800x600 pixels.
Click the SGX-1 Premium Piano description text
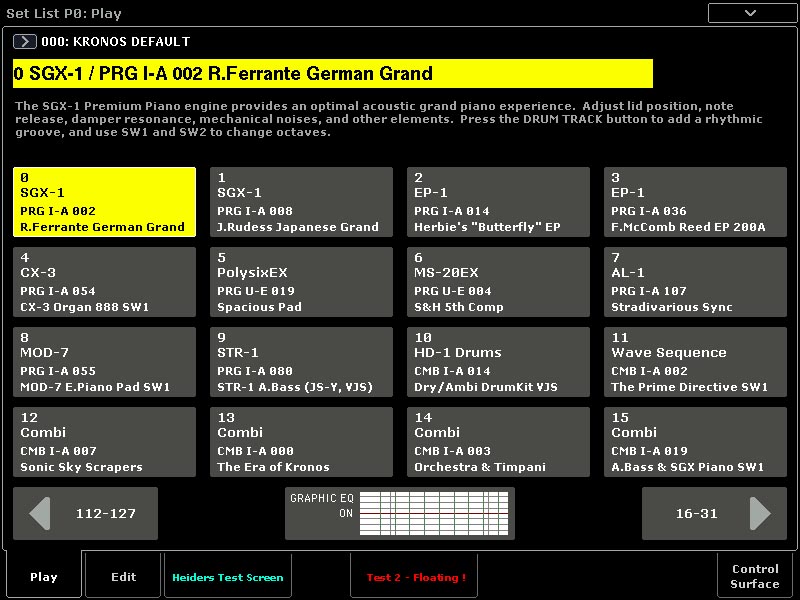point(389,119)
